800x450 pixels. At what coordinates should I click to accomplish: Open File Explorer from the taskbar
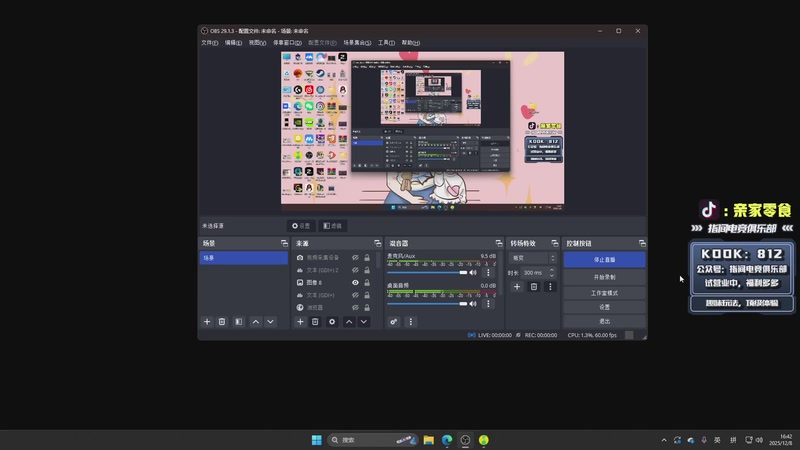[429, 440]
